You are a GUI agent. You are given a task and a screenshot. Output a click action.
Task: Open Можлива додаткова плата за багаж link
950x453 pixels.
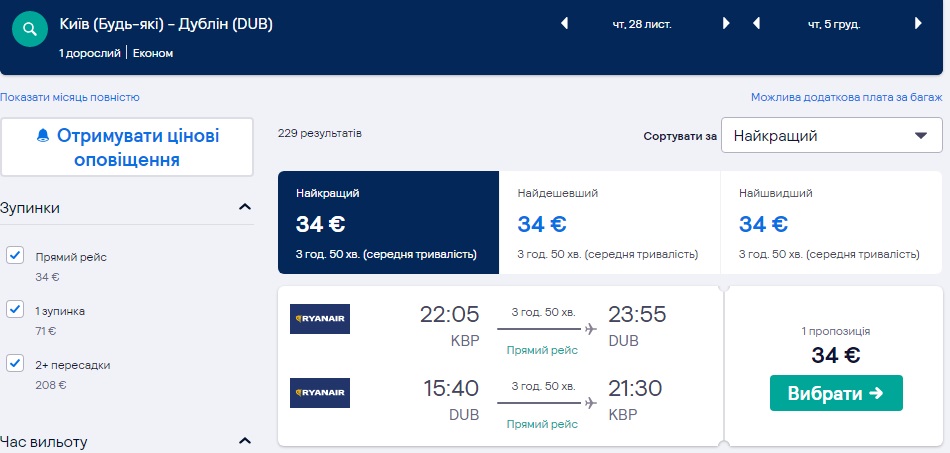coord(846,97)
